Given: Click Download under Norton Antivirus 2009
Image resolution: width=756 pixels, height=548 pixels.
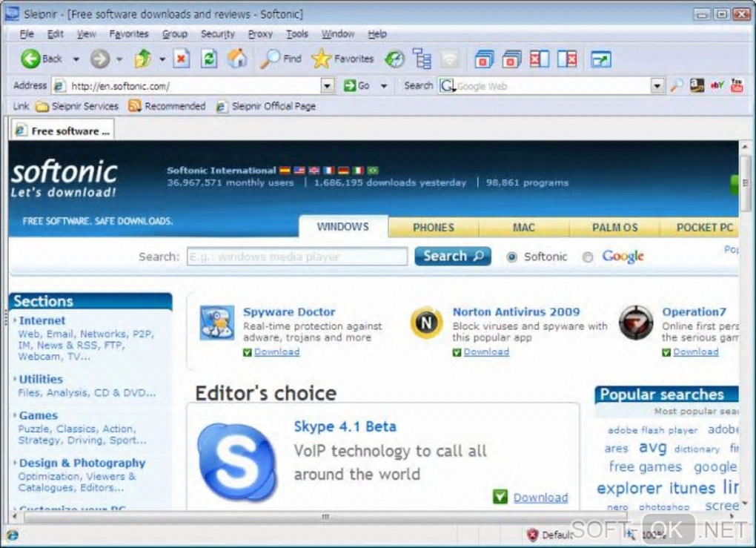Looking at the screenshot, I should [486, 351].
